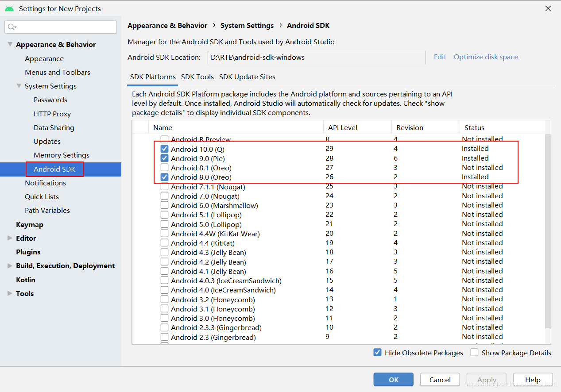Confirm with the OK button

pyautogui.click(x=394, y=380)
